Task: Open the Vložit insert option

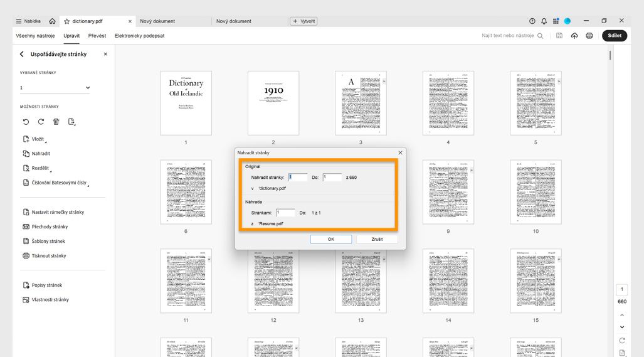Action: point(34,139)
